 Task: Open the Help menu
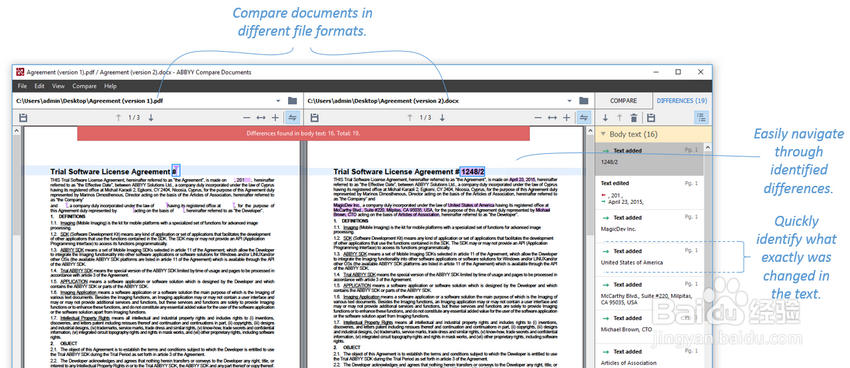click(111, 86)
